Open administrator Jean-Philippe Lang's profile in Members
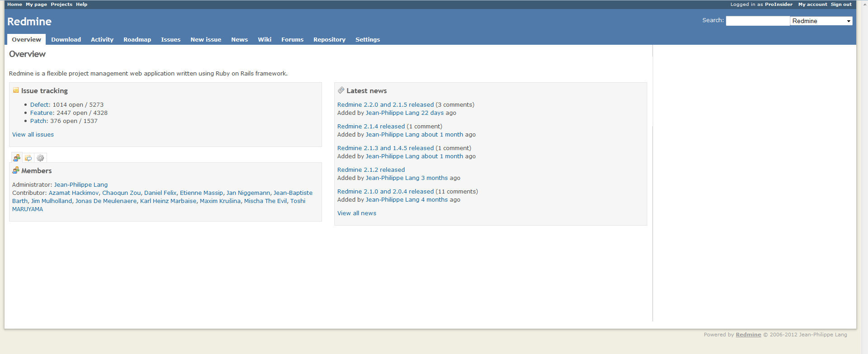This screenshot has width=868, height=354. click(81, 184)
